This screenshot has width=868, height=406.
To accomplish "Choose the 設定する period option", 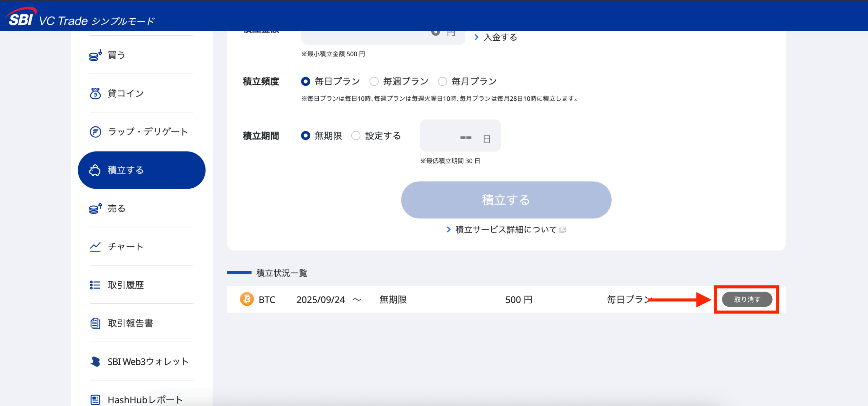I will point(356,136).
